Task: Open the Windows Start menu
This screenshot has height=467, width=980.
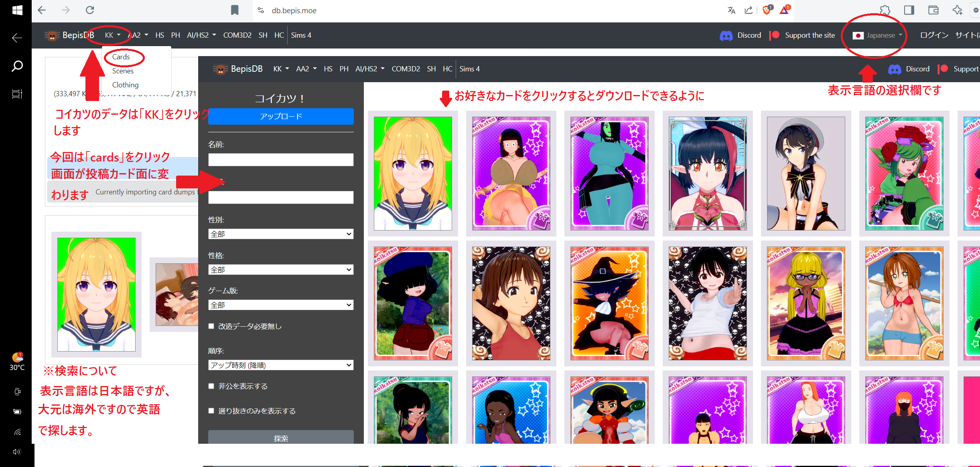Action: 17,10
